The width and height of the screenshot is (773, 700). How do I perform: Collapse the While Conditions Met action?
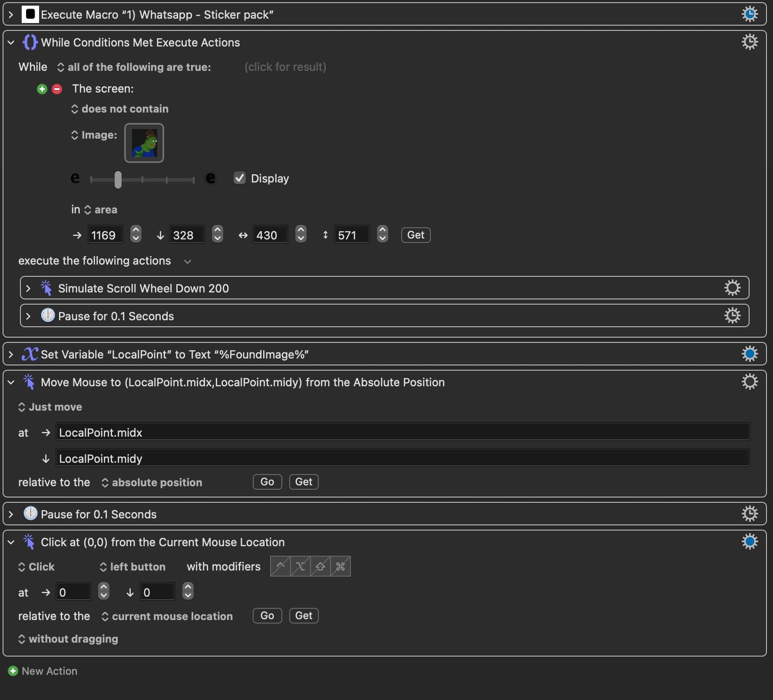coord(11,43)
